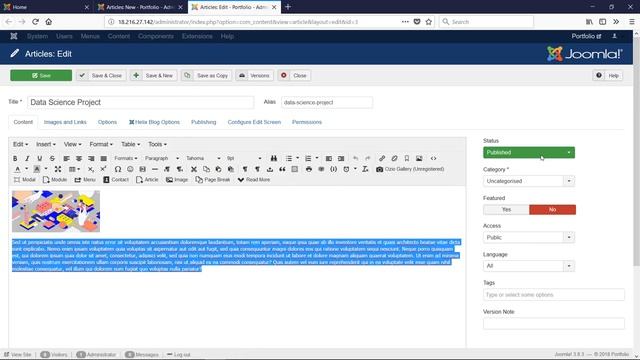
Task: Apply superscript formatting
Action: pos(103,169)
